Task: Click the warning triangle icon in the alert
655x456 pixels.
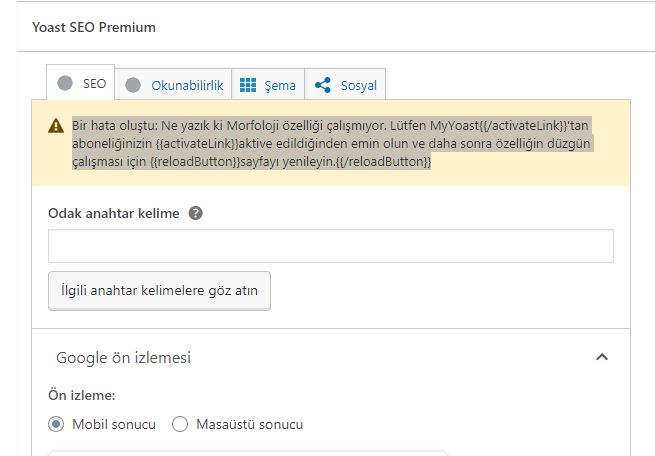Action: point(56,126)
